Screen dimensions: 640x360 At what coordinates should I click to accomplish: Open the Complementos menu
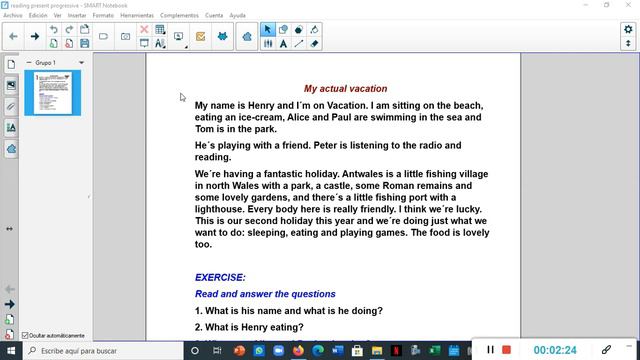click(x=179, y=16)
